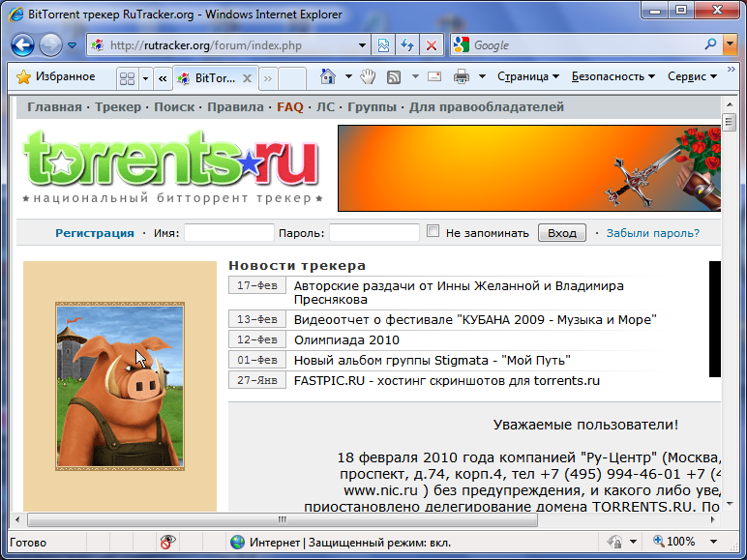Click the popup blocker status icon
This screenshot has width=747, height=560.
pos(167,542)
